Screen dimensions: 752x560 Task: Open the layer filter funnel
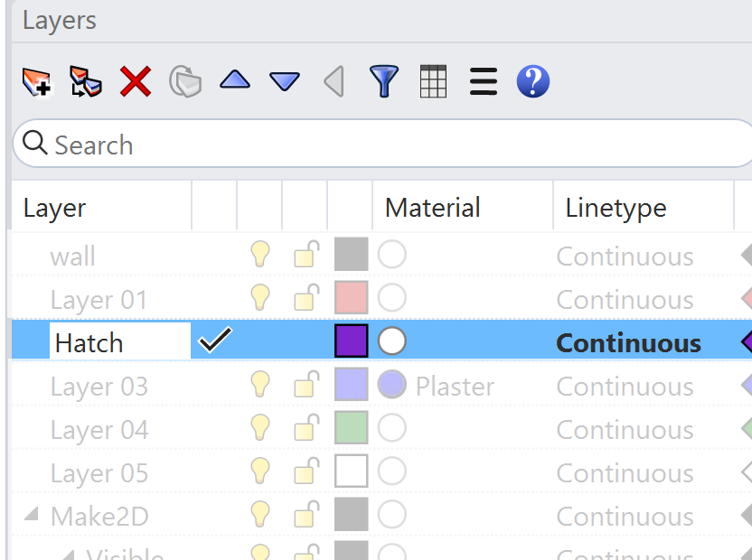point(384,81)
